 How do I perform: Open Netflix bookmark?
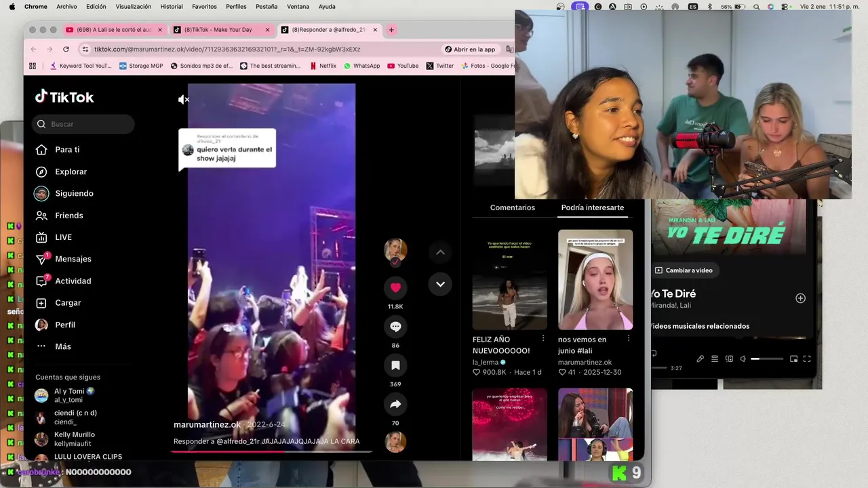click(x=323, y=66)
